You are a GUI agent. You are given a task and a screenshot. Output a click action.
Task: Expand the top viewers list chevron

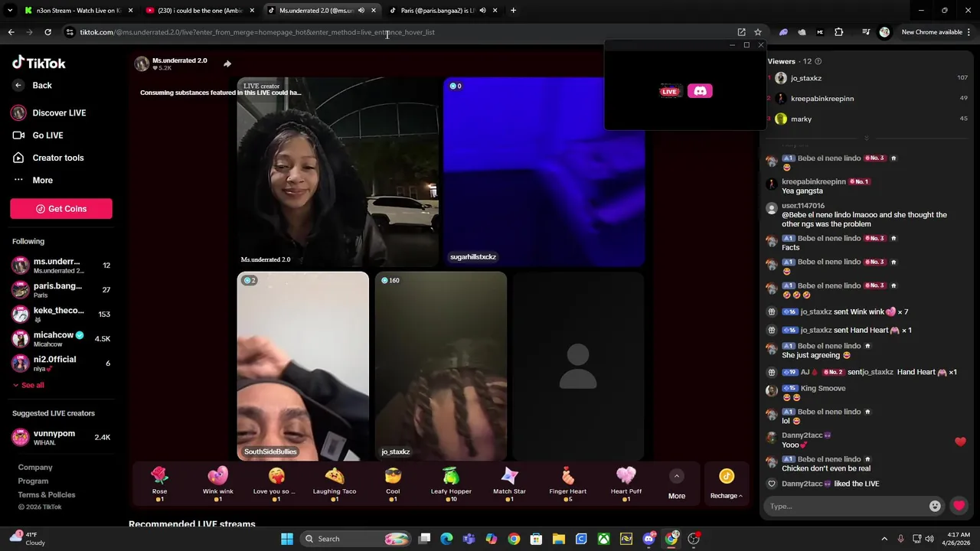click(x=867, y=138)
